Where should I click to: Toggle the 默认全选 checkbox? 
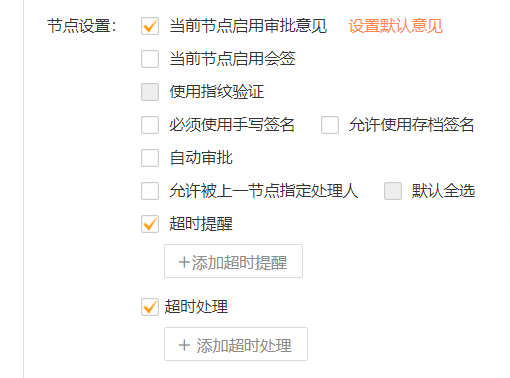coord(393,191)
